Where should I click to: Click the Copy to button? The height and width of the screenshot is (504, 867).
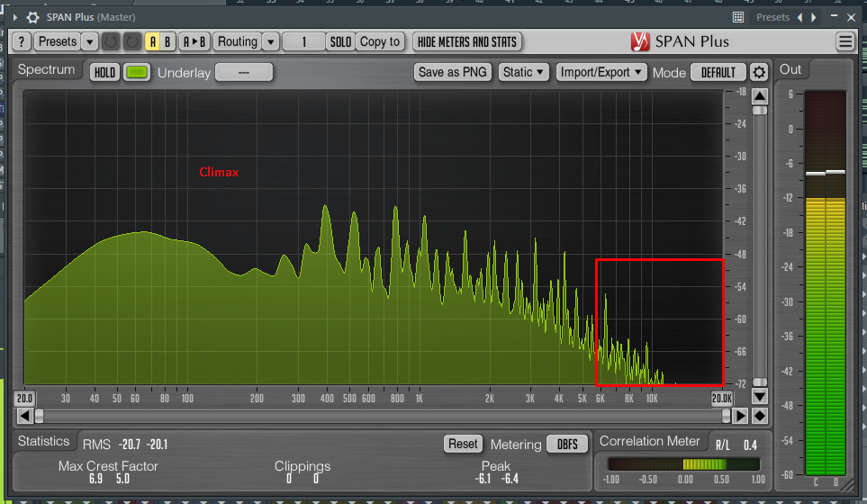coord(380,41)
